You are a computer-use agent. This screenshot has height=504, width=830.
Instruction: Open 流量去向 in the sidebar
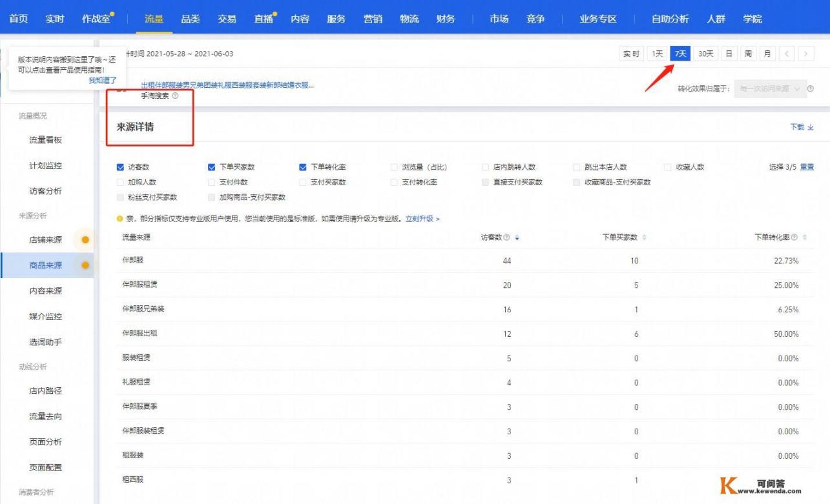click(46, 416)
